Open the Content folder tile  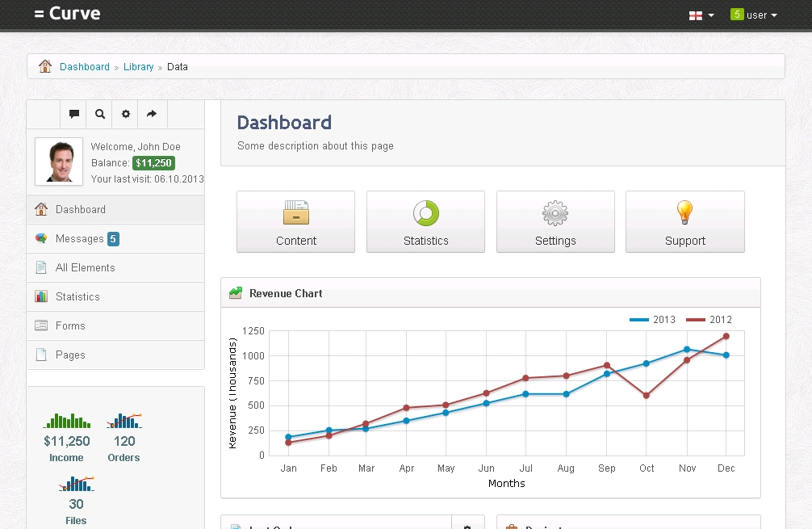295,222
